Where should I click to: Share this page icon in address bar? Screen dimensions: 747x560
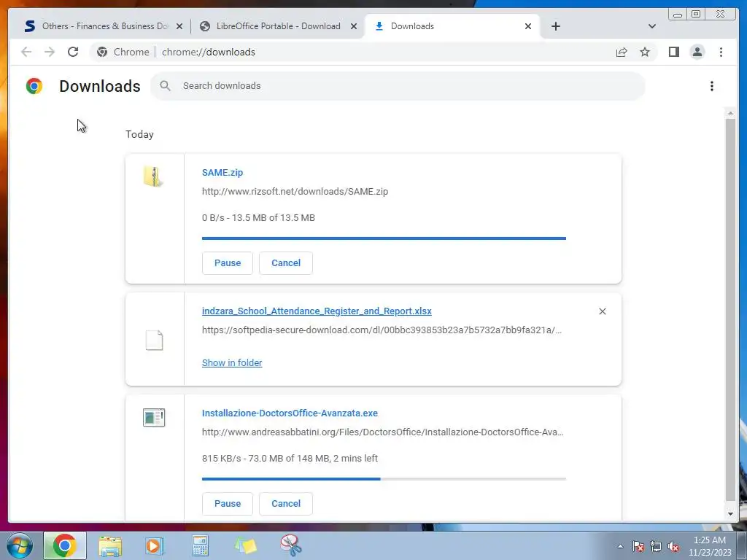622,52
